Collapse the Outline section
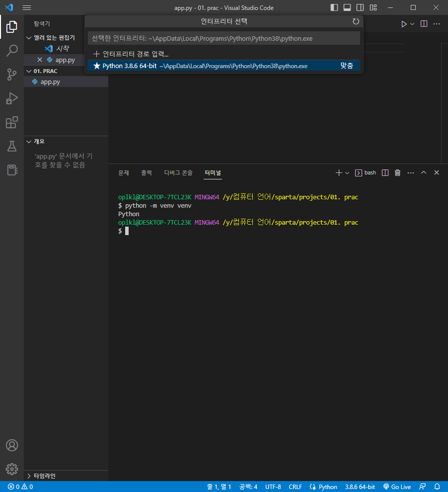The height and width of the screenshot is (492, 448). [x=29, y=142]
